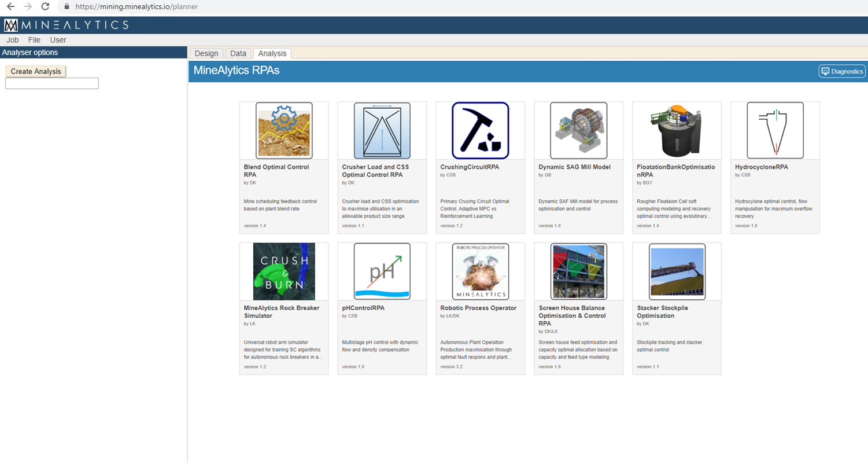This screenshot has width=868, height=463.
Task: Open the Crush & Burn Rock Breaker icon
Action: [x=284, y=271]
